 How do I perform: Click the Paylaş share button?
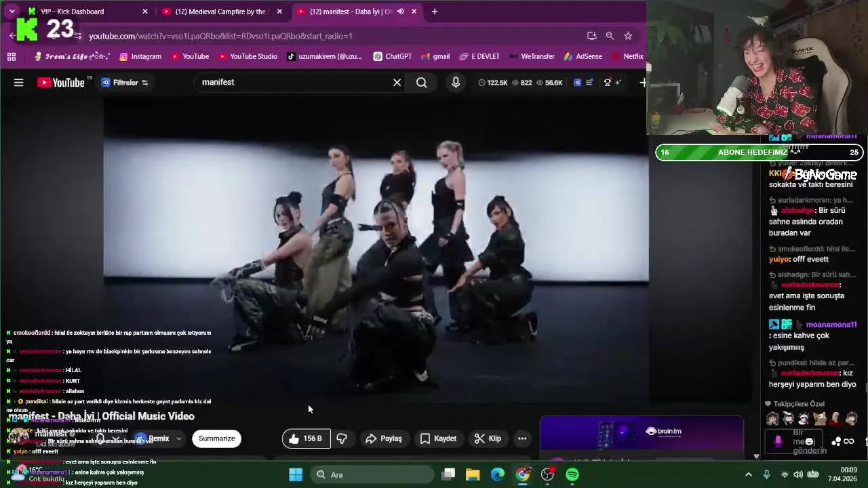coord(384,439)
